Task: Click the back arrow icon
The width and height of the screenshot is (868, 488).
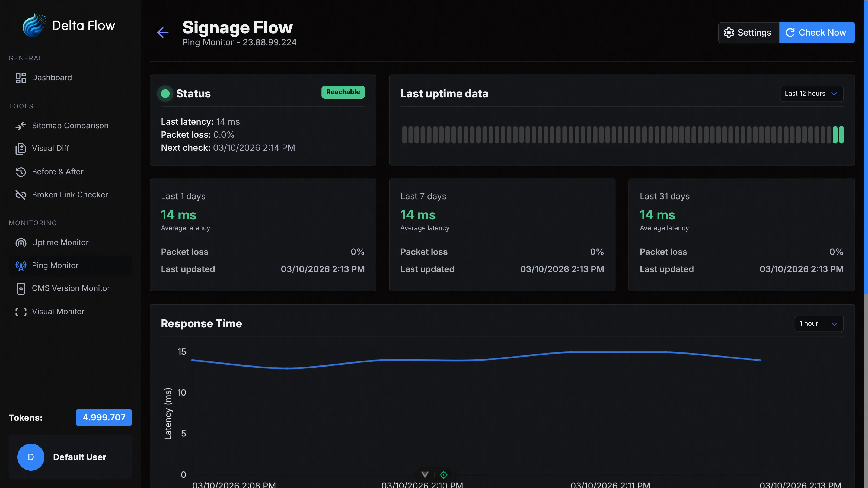Action: pos(163,33)
